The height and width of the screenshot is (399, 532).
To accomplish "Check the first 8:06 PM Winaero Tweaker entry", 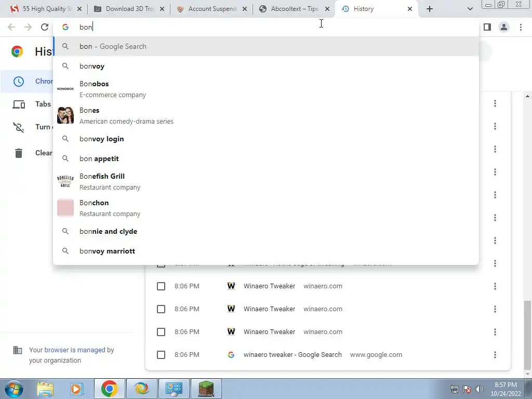I will [x=161, y=286].
